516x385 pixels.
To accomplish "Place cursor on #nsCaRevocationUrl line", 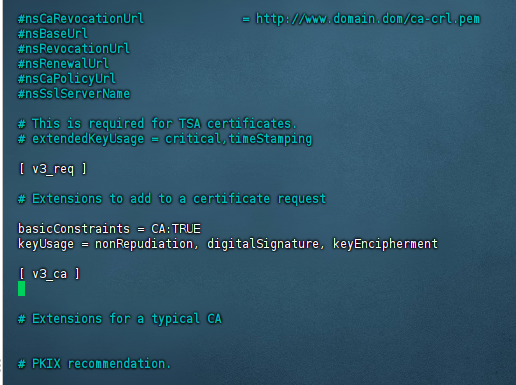I will (81, 19).
